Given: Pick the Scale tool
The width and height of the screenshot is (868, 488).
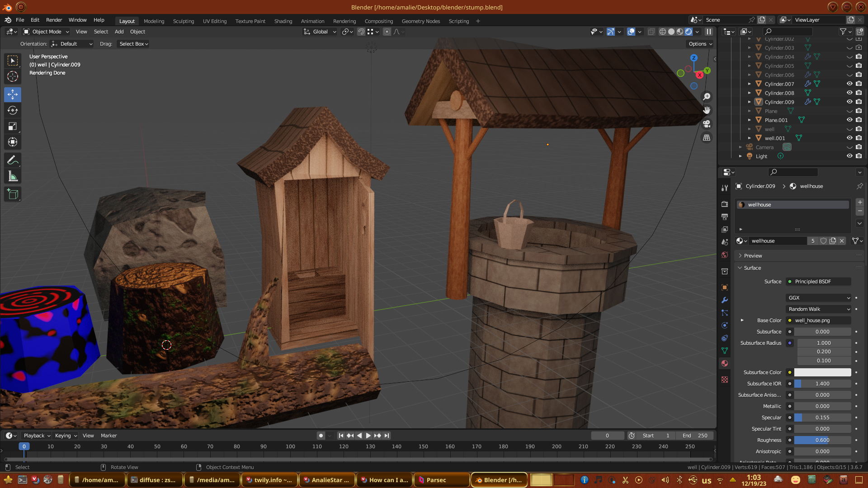Looking at the screenshot, I should click(13, 127).
